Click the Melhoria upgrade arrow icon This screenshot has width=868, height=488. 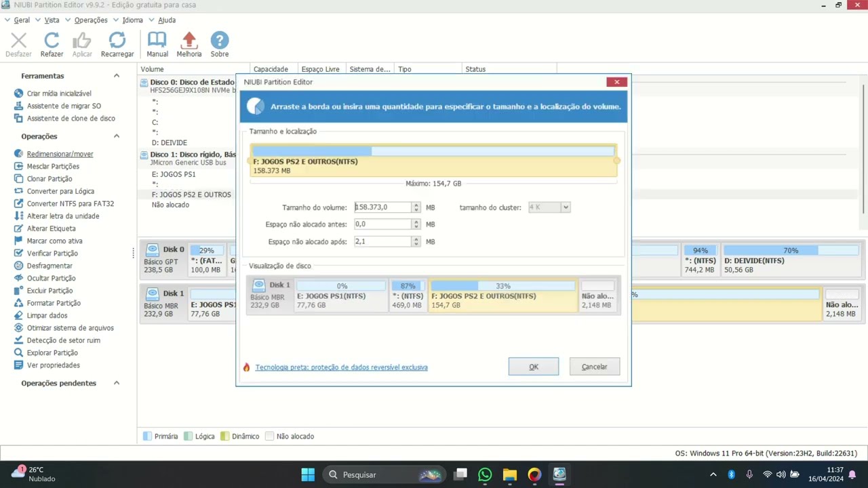(189, 41)
